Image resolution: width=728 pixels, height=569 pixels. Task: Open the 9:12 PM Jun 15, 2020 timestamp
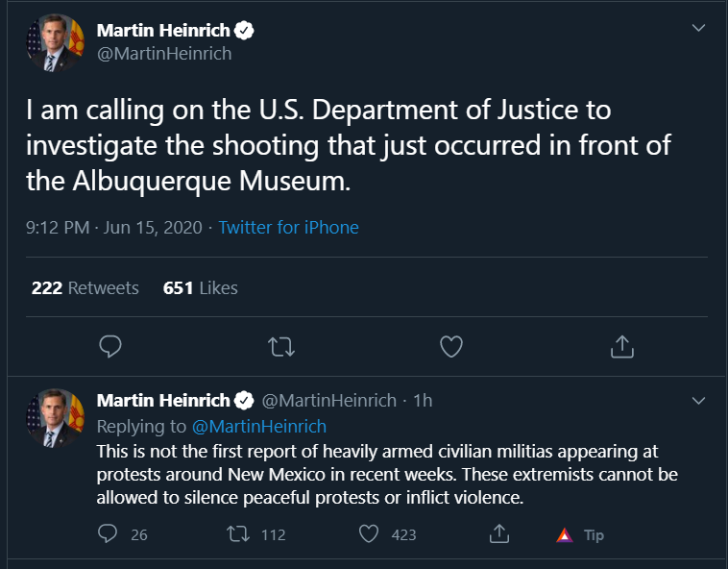click(x=113, y=228)
